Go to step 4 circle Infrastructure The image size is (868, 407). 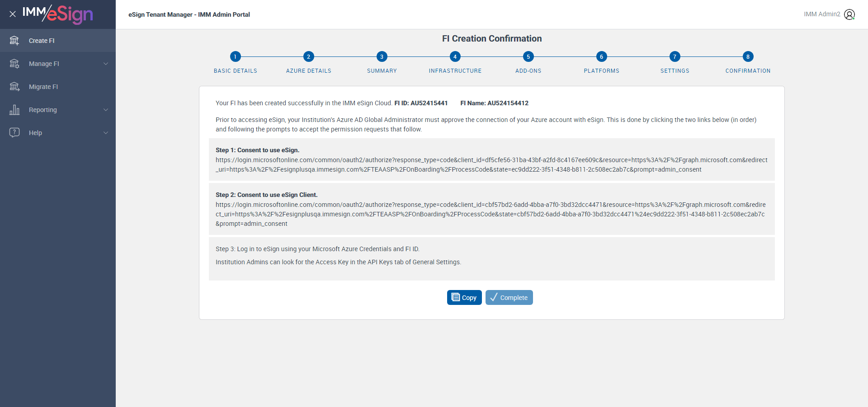point(455,56)
